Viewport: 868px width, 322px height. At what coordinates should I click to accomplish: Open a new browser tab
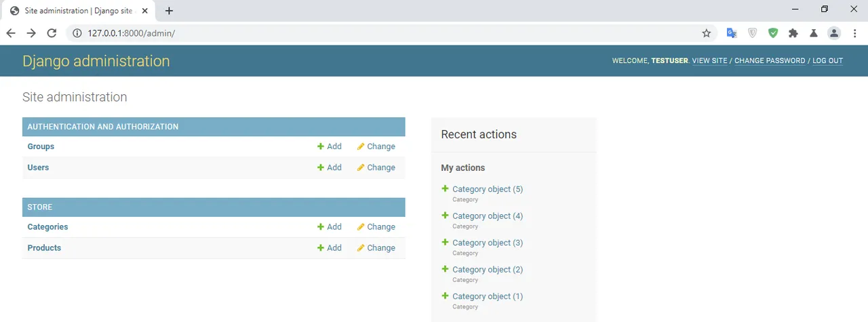coord(170,11)
